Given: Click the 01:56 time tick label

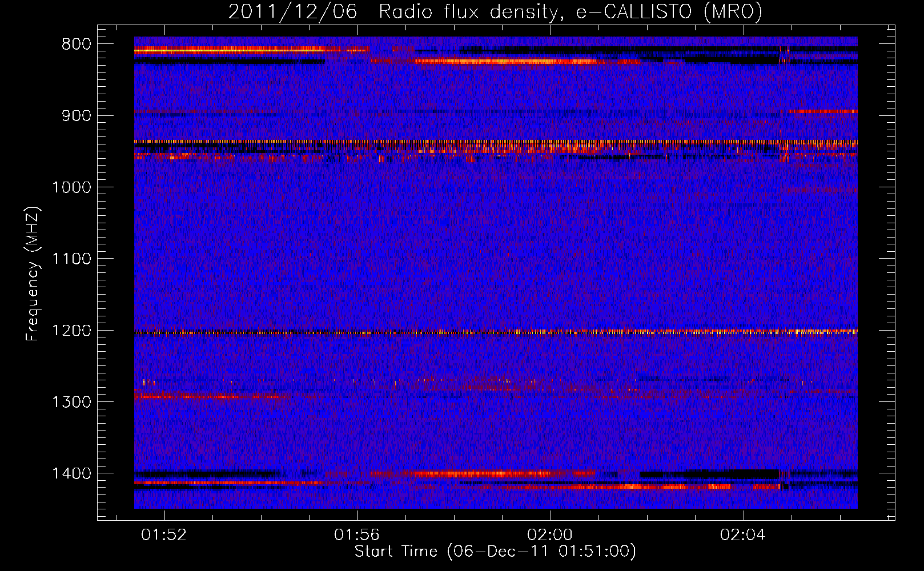Looking at the screenshot, I should tap(357, 535).
